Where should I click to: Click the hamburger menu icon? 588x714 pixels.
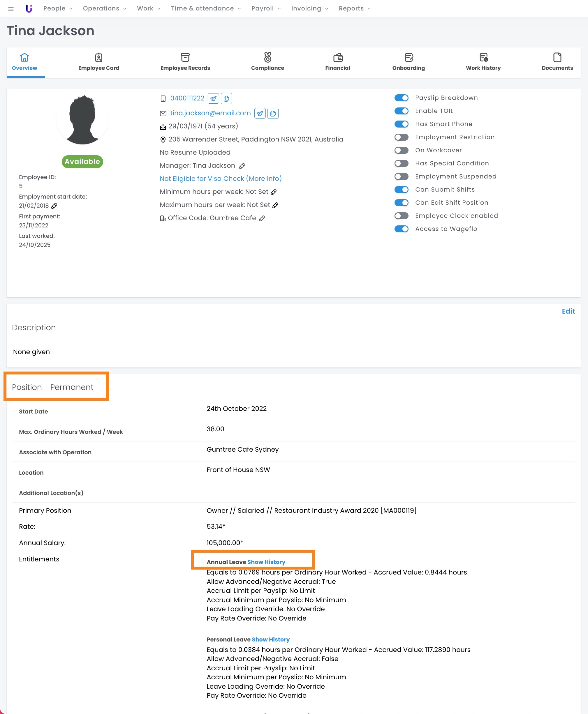pyautogui.click(x=11, y=9)
